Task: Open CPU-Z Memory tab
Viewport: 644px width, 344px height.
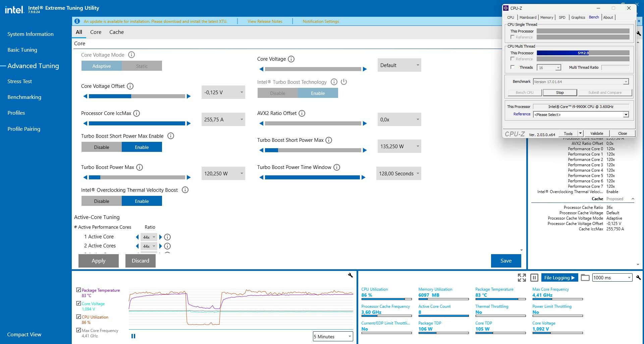Action: click(x=547, y=17)
